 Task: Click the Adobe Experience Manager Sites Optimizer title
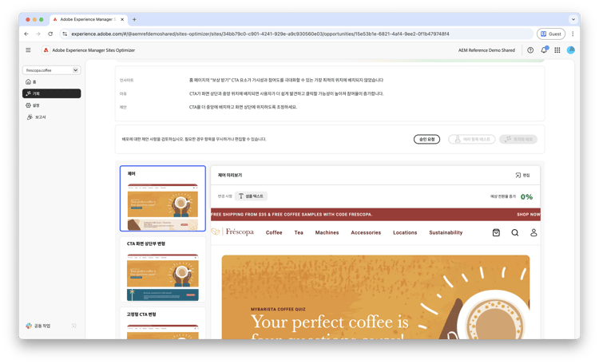tap(93, 50)
